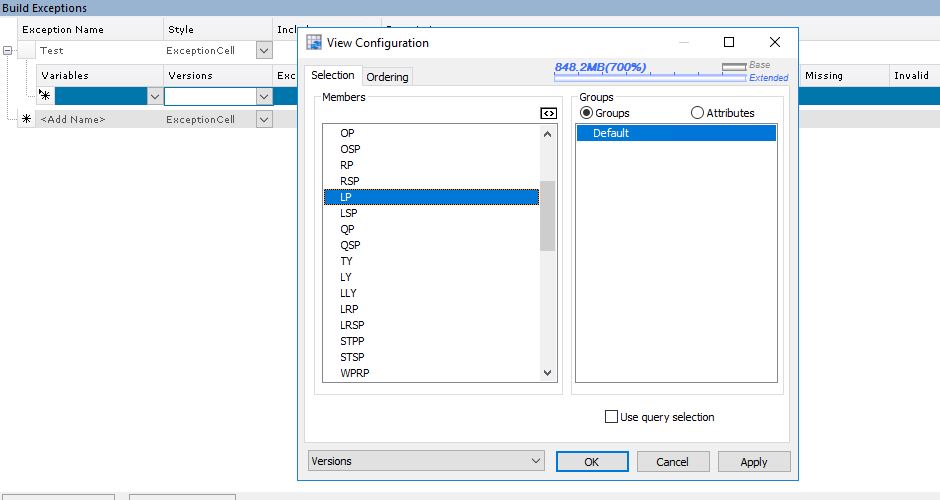This screenshot has width=940, height=500.
Task: Click the View Configuration window icon
Action: 314,43
